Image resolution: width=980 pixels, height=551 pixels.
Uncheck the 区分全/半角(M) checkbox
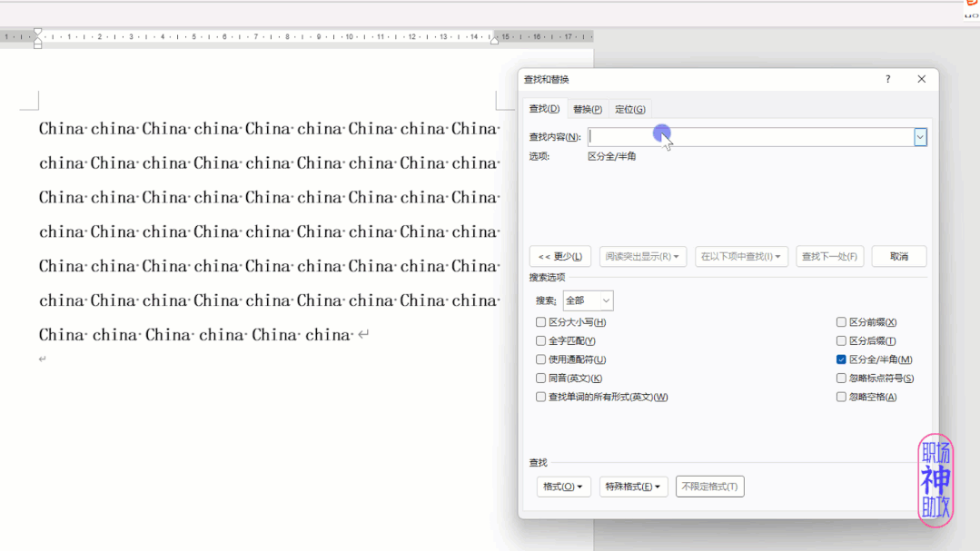point(841,359)
